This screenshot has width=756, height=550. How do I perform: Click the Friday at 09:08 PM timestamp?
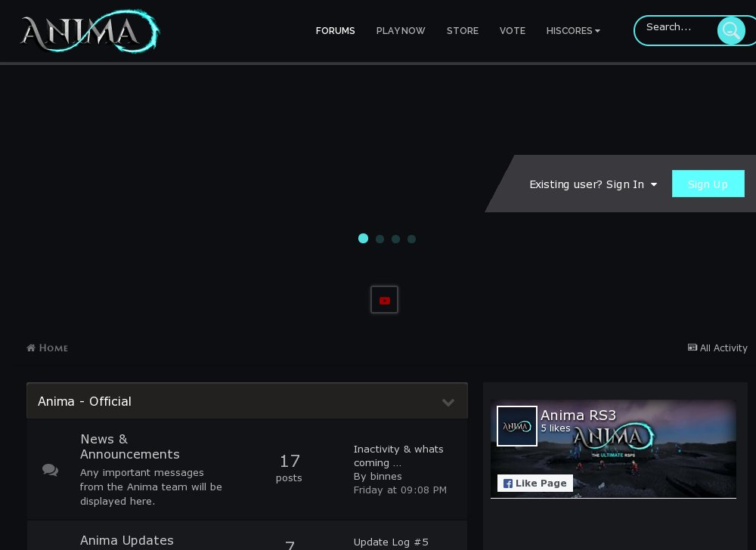pyautogui.click(x=400, y=490)
